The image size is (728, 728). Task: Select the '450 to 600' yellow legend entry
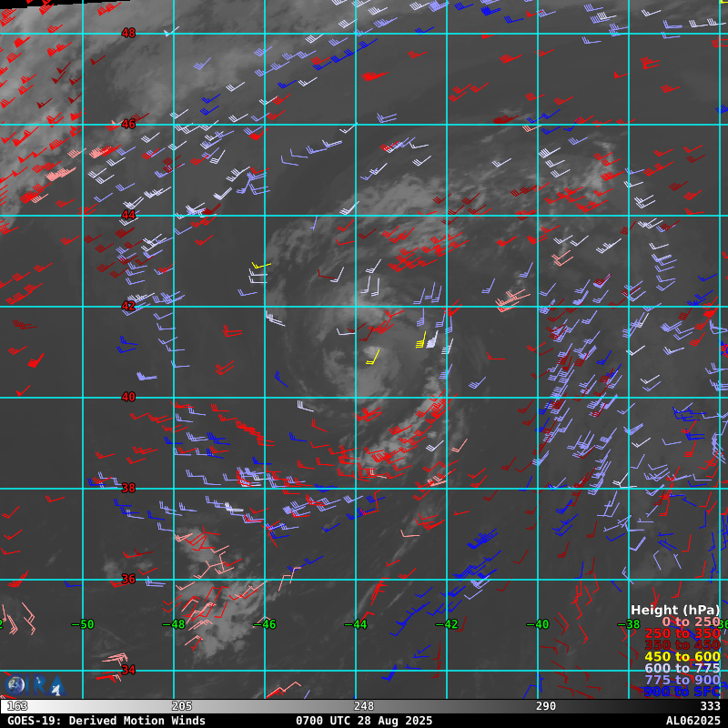(x=682, y=657)
